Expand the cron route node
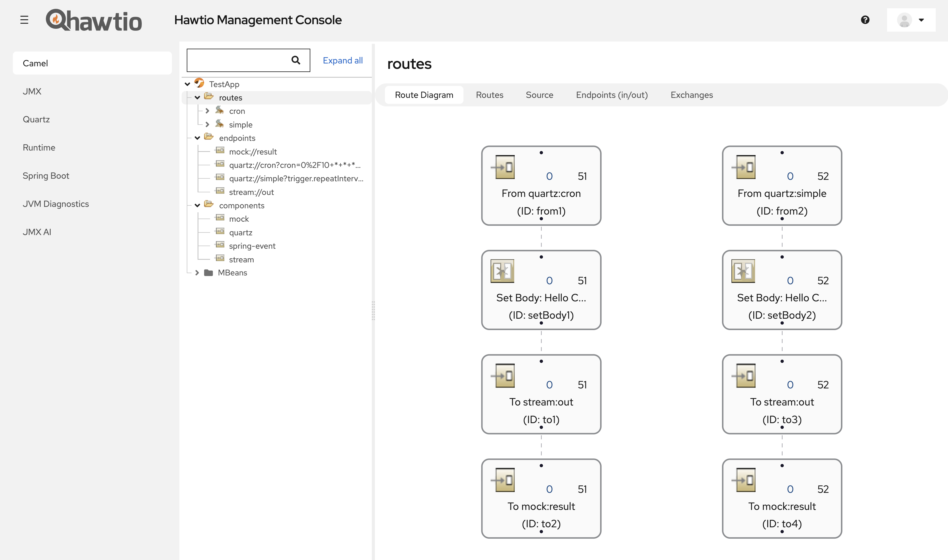 point(207,111)
